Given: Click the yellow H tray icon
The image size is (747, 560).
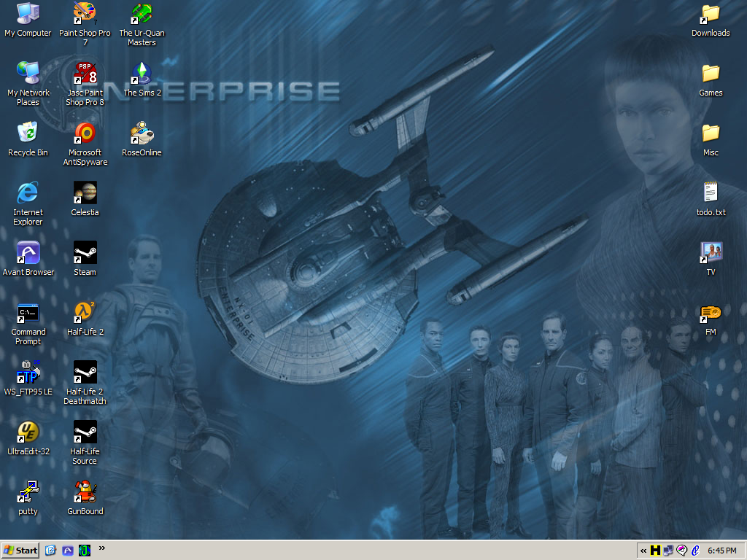Looking at the screenshot, I should click(656, 551).
